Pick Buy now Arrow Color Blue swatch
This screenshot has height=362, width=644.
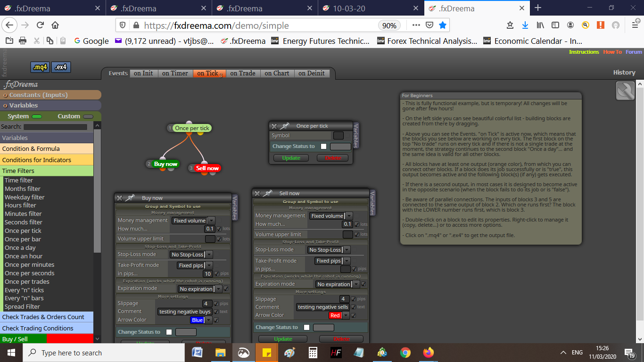(197, 320)
